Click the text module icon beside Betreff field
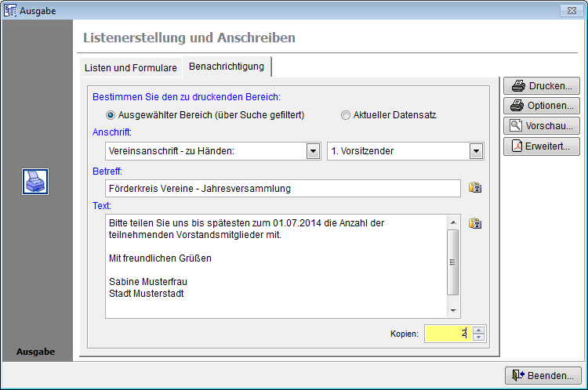This screenshot has height=390, width=588. tap(474, 188)
